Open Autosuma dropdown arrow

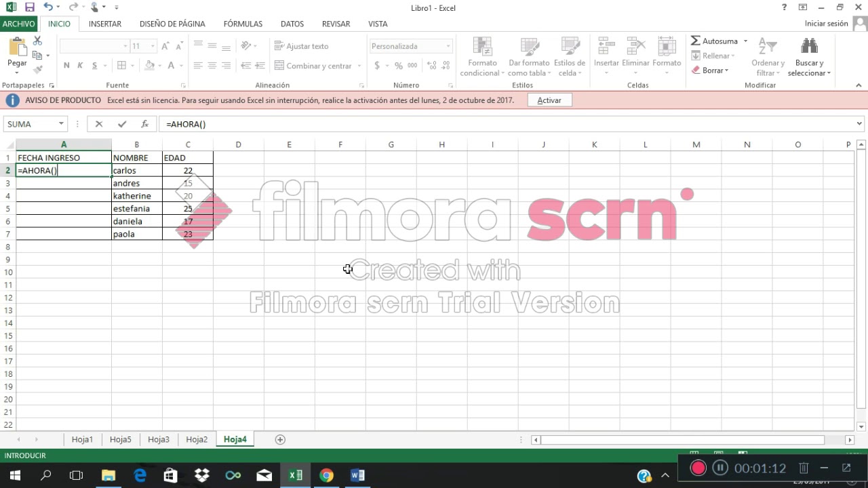coord(745,41)
